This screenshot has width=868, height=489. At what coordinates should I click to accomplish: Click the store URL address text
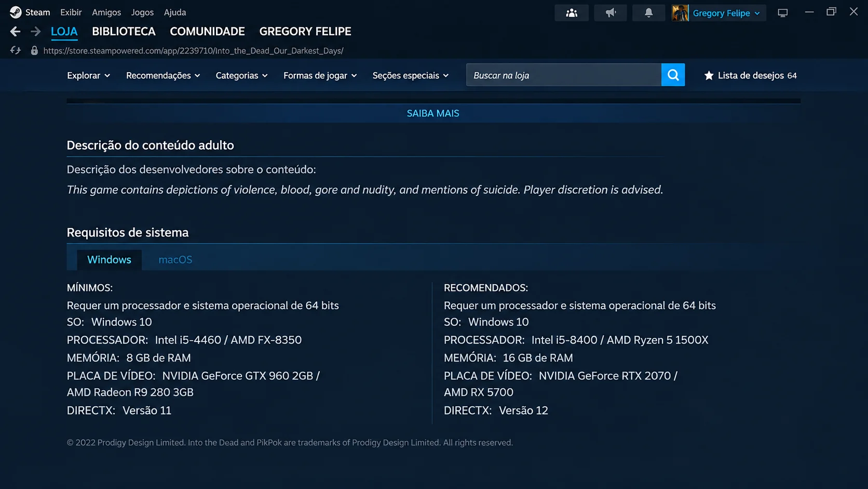pos(193,51)
